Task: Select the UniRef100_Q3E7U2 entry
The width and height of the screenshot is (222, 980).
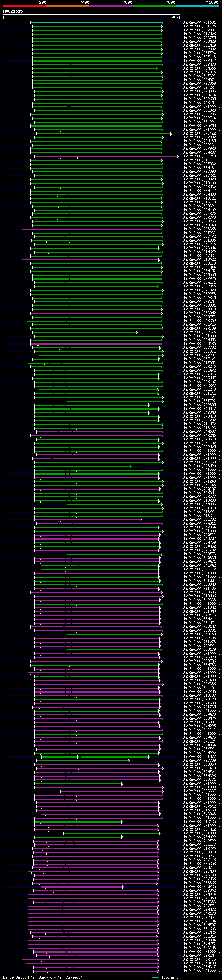Action: click(199, 520)
